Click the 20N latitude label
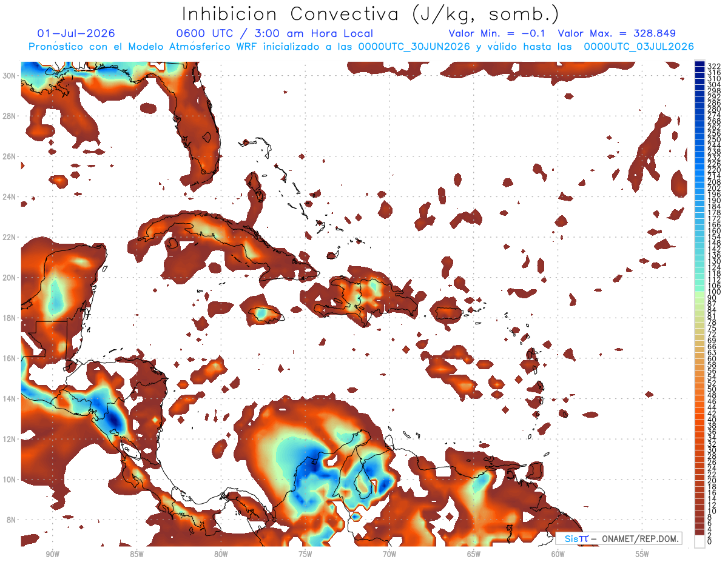 point(10,278)
